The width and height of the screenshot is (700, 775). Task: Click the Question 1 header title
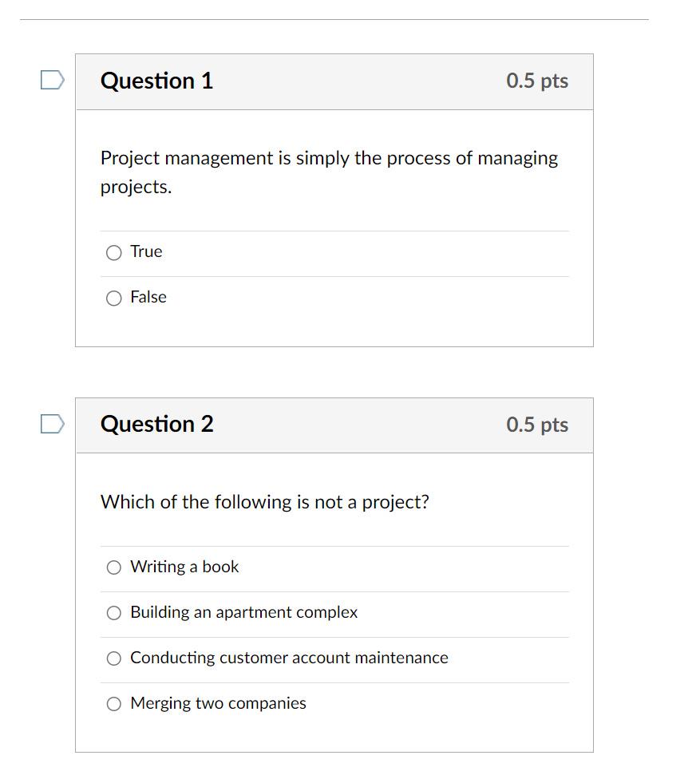click(x=156, y=81)
